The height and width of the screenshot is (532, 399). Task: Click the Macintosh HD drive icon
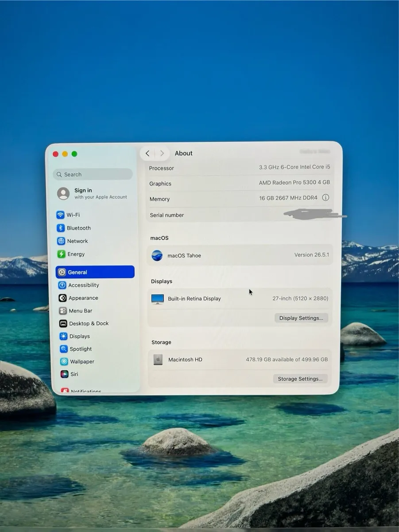click(x=158, y=360)
